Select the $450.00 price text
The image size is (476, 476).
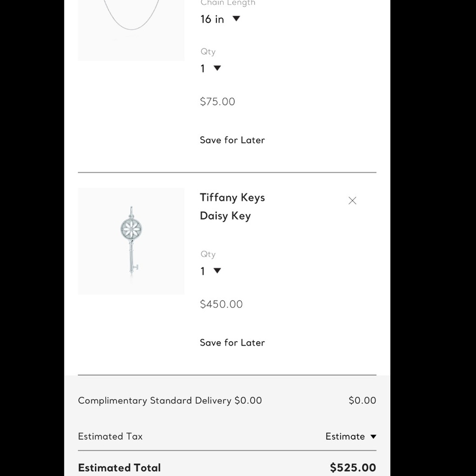(x=221, y=304)
